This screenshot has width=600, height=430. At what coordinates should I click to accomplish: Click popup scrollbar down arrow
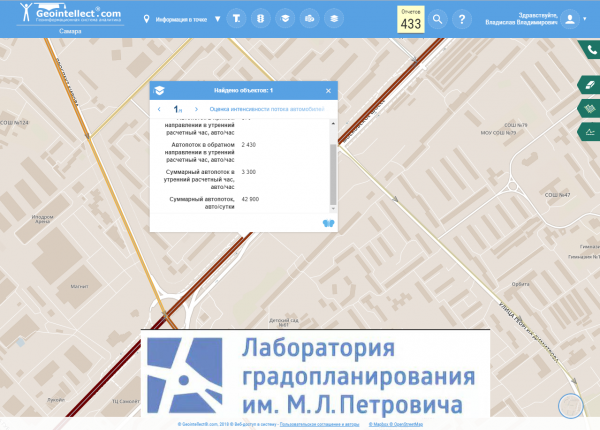pyautogui.click(x=333, y=209)
